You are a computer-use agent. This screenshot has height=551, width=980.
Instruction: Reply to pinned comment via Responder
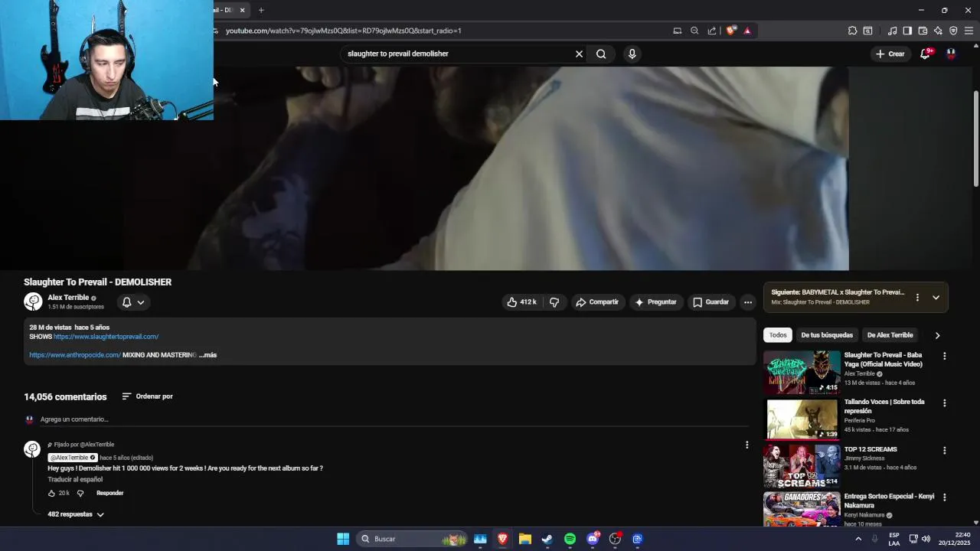point(109,494)
